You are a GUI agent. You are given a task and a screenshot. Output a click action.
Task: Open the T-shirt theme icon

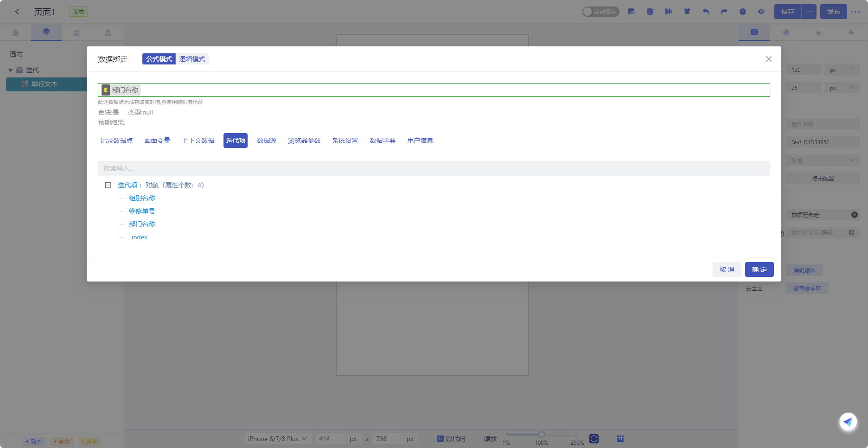(x=687, y=12)
